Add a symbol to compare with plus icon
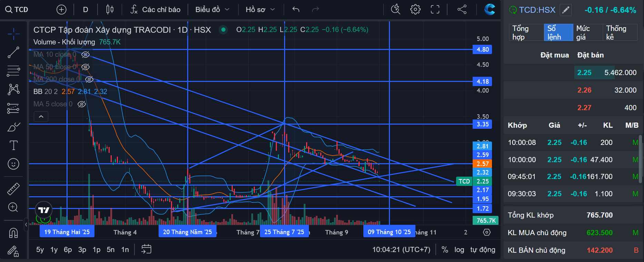Viewport: 644px width, 262px height. 61,10
